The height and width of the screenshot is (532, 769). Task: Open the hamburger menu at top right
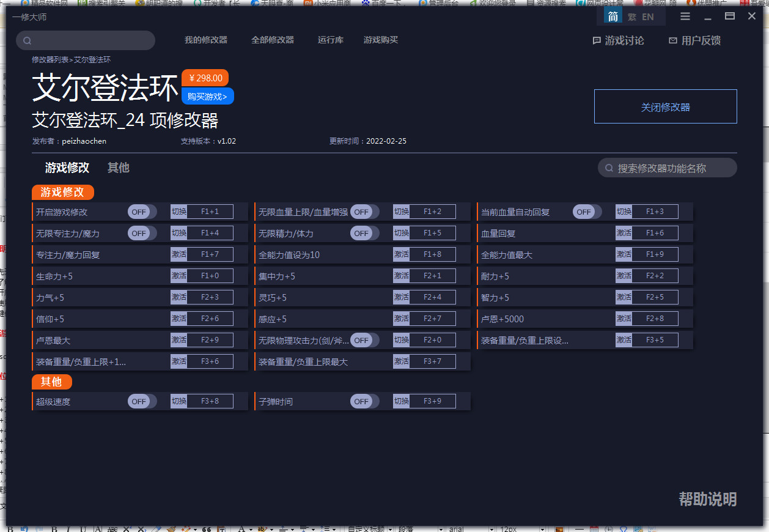[x=684, y=17]
